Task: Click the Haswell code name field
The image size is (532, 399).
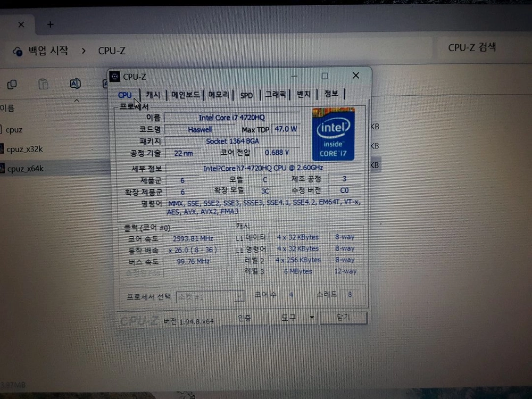Action: pos(200,130)
